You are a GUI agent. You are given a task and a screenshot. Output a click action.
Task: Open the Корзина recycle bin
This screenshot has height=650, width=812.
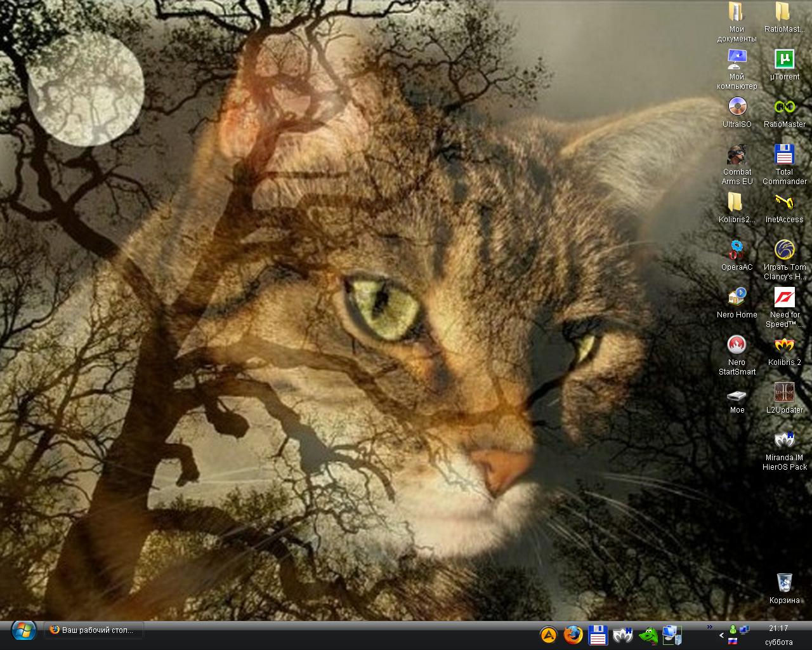[x=784, y=583]
